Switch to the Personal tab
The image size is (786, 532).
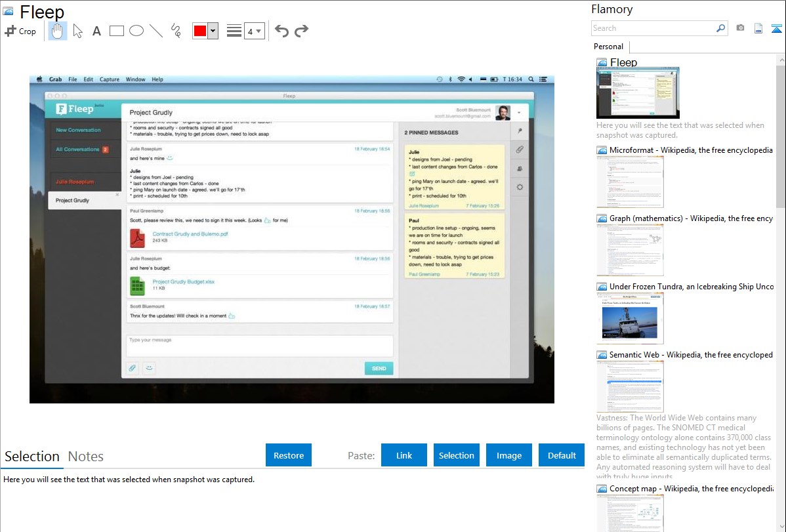click(x=609, y=47)
